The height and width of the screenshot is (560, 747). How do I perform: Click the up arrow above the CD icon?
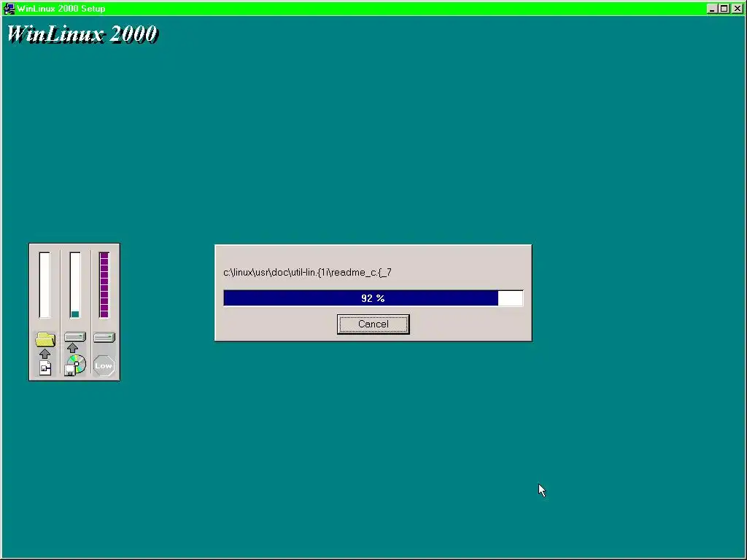pos(72,348)
